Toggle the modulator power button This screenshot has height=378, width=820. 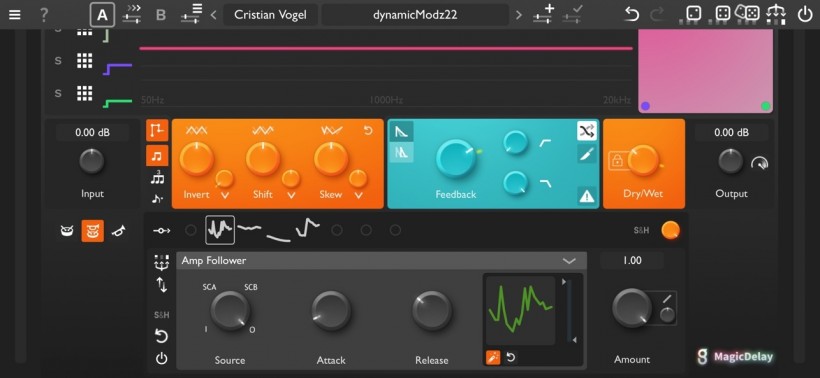[x=162, y=358]
